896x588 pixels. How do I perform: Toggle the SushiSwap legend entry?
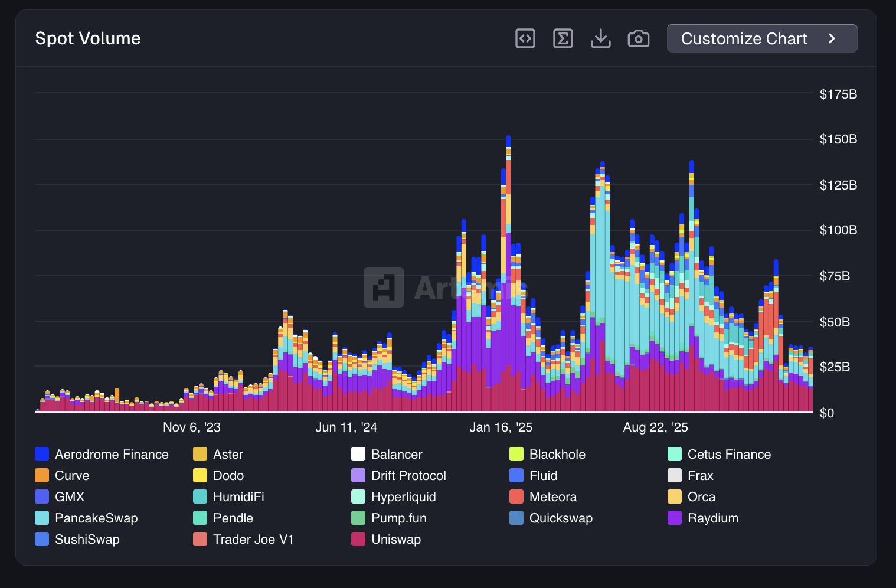pyautogui.click(x=77, y=539)
